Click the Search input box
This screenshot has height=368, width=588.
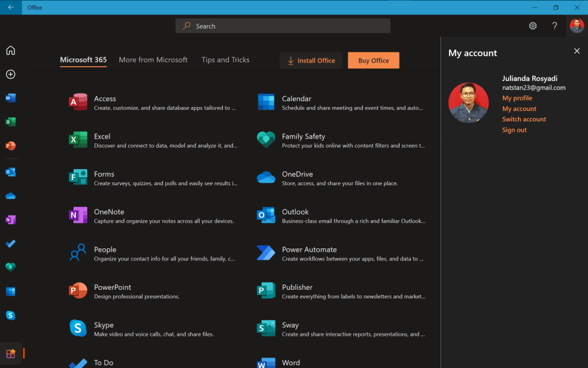click(283, 26)
